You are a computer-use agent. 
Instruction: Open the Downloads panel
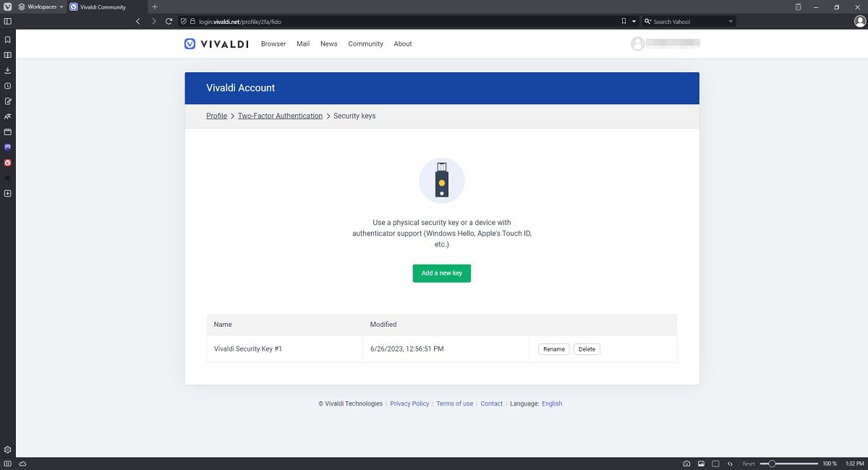point(7,70)
